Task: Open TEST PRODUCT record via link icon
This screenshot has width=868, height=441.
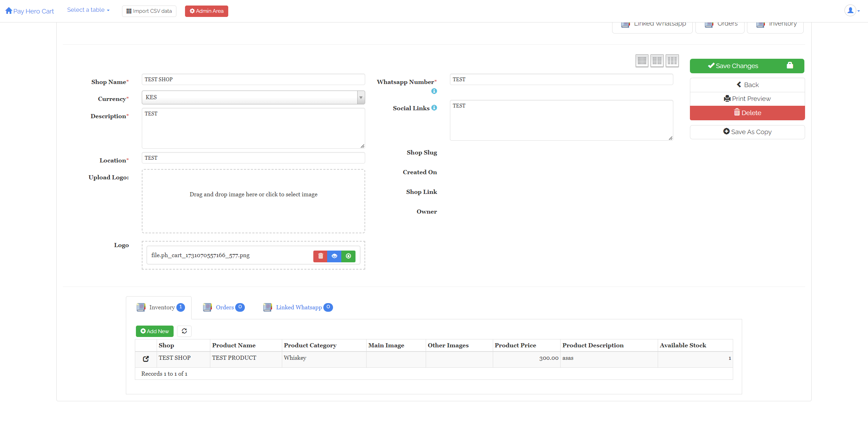Action: click(x=146, y=359)
